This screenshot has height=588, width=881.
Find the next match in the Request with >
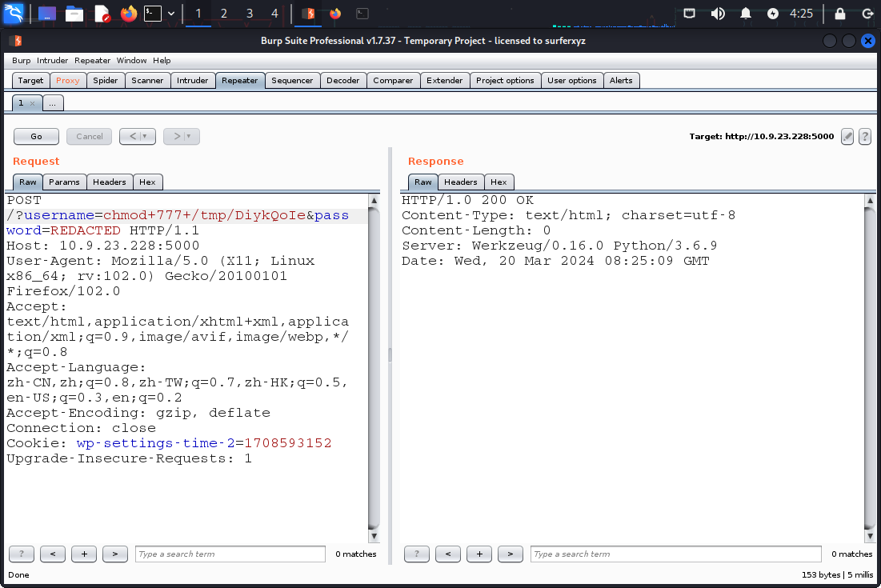115,554
